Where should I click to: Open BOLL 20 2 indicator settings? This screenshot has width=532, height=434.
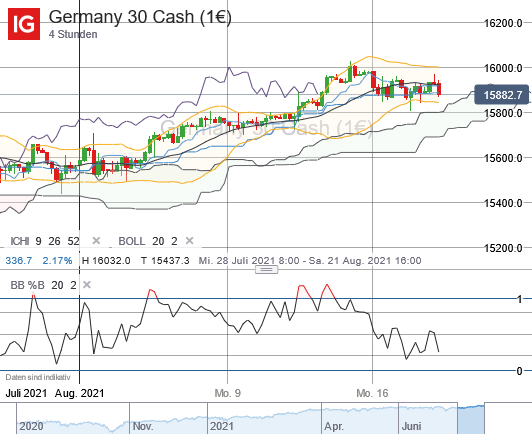(148, 241)
